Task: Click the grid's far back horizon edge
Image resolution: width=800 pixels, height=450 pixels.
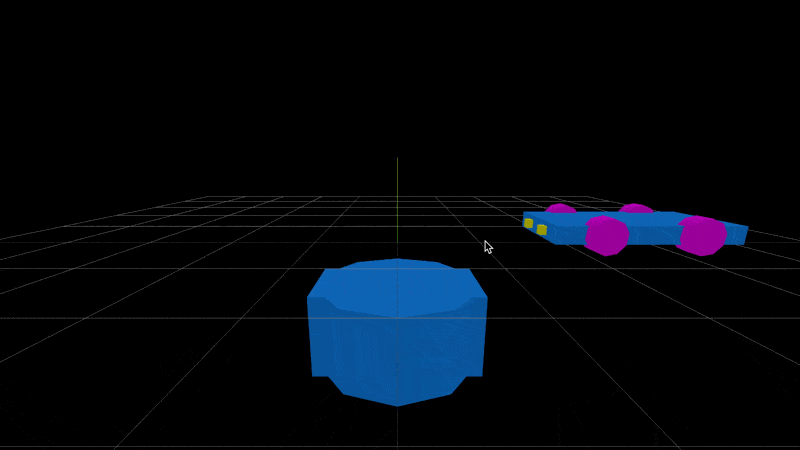Action: click(400, 197)
